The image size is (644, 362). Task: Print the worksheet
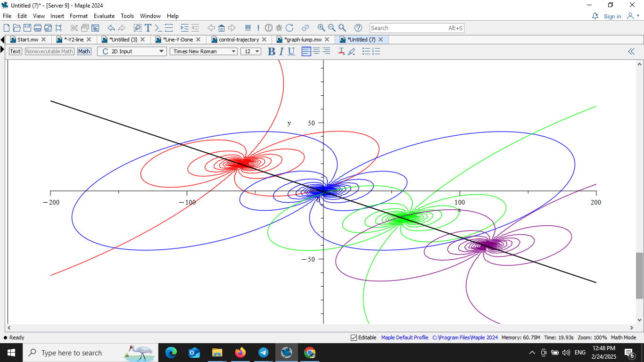coord(37,28)
